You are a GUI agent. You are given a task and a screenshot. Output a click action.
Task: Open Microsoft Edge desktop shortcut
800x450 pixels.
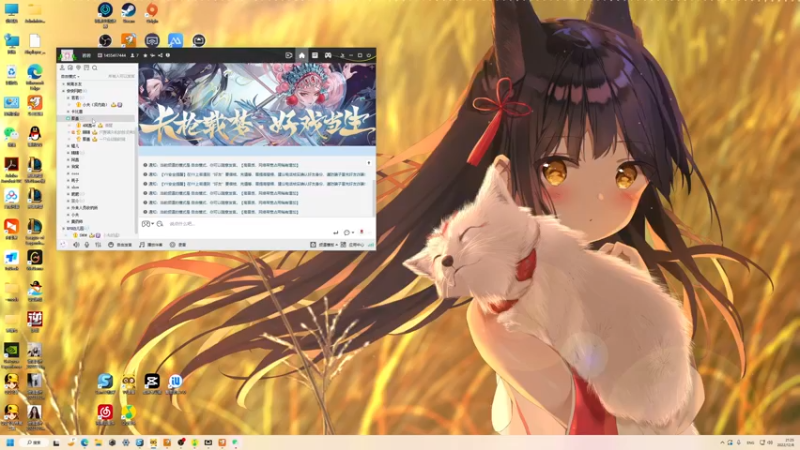[x=35, y=78]
